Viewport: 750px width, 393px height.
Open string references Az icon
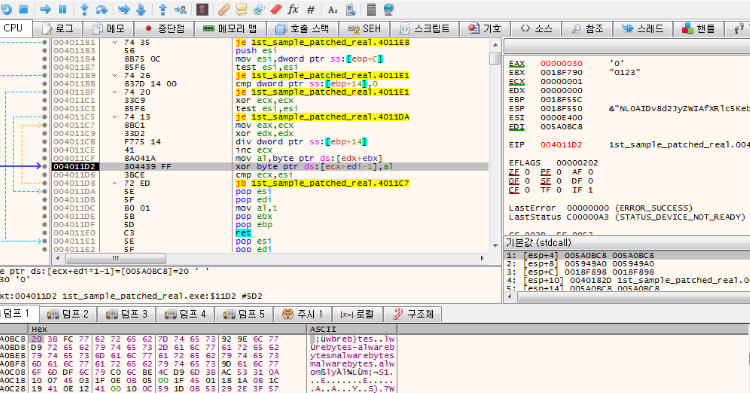[332, 9]
